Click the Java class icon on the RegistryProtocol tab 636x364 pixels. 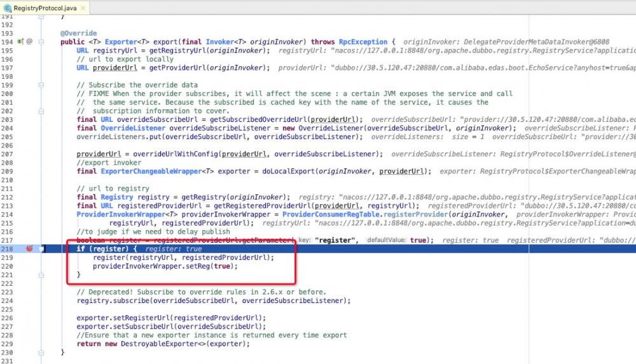[7, 8]
